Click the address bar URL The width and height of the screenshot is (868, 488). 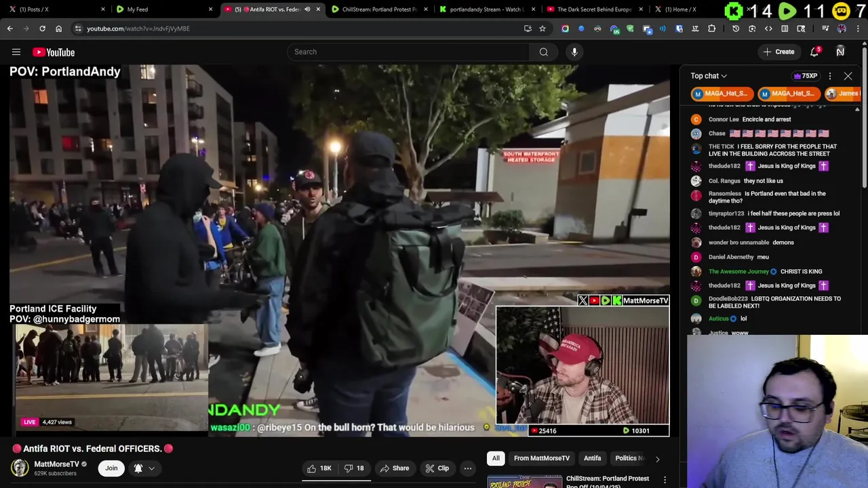138,28
